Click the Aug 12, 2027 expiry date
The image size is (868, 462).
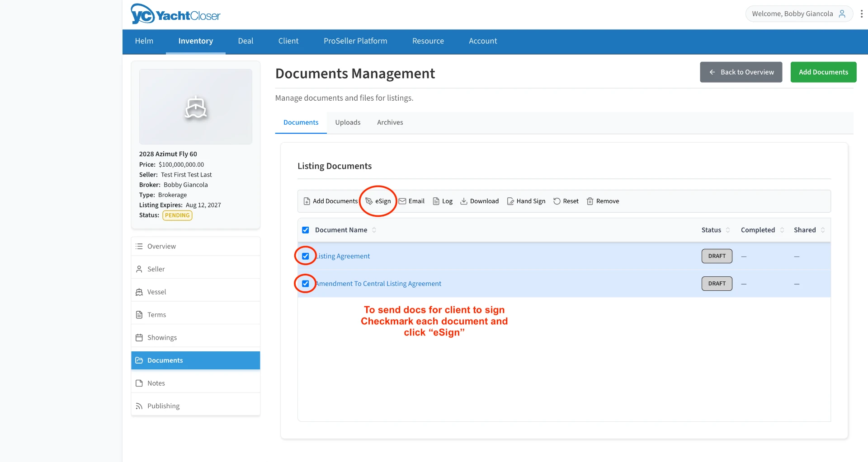(203, 205)
